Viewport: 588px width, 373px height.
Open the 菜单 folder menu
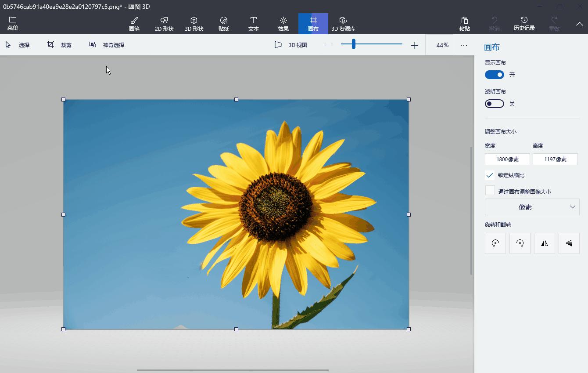click(x=13, y=24)
